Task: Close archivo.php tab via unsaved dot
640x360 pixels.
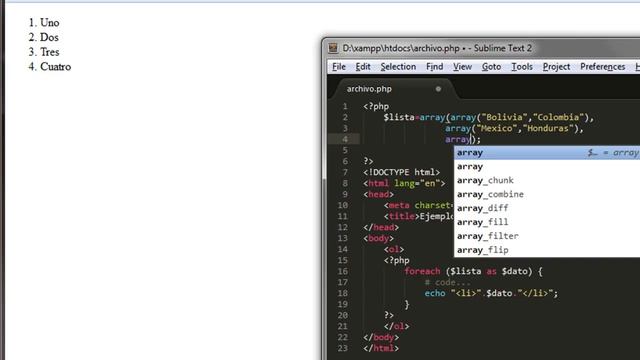Action: pos(438,89)
